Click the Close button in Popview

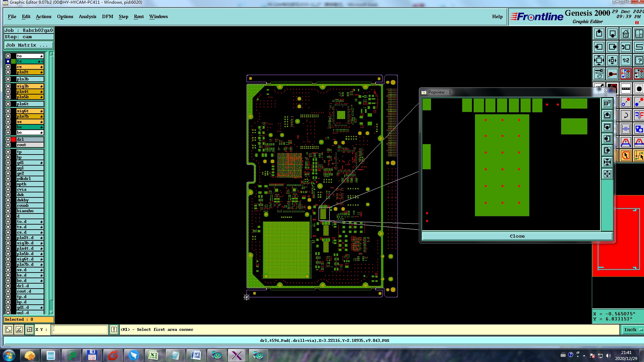[x=517, y=236]
